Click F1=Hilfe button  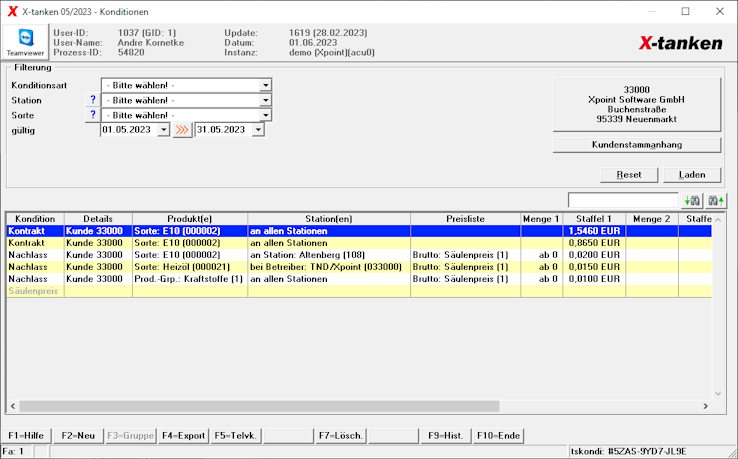point(26,436)
